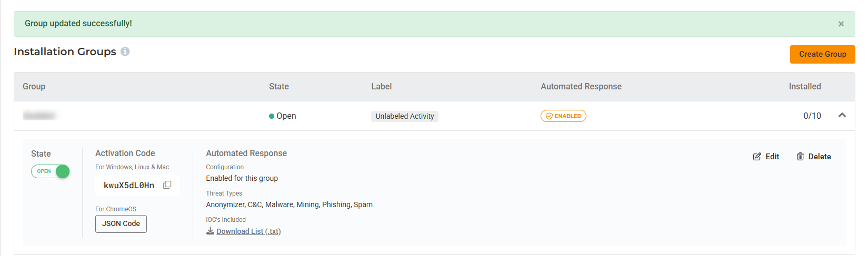The width and height of the screenshot is (868, 256).
Task: Open the ChromeOS JSON Code button
Action: click(x=121, y=224)
